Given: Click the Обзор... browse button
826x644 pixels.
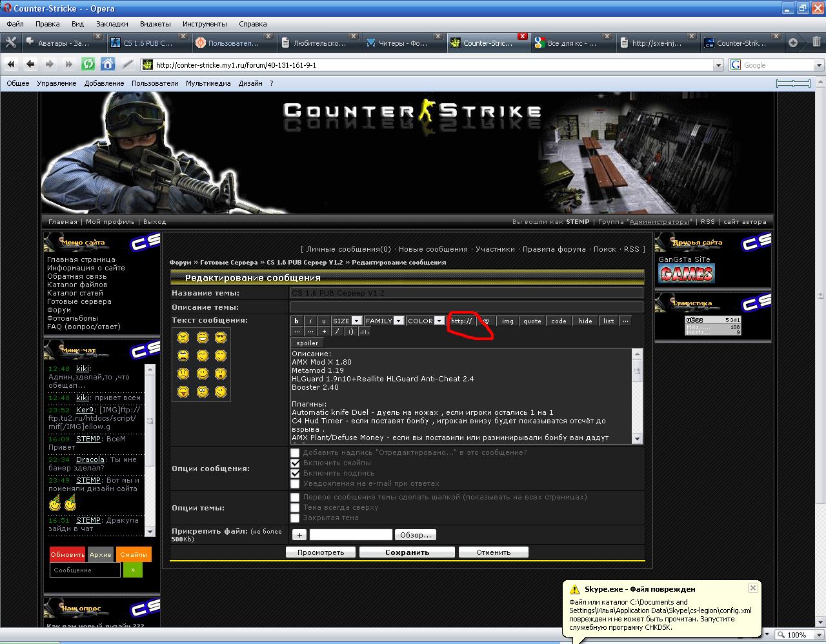Looking at the screenshot, I should point(416,535).
